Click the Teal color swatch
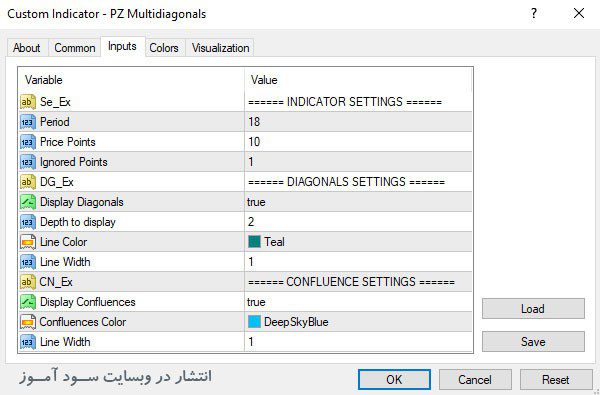600x395 pixels. [254, 242]
